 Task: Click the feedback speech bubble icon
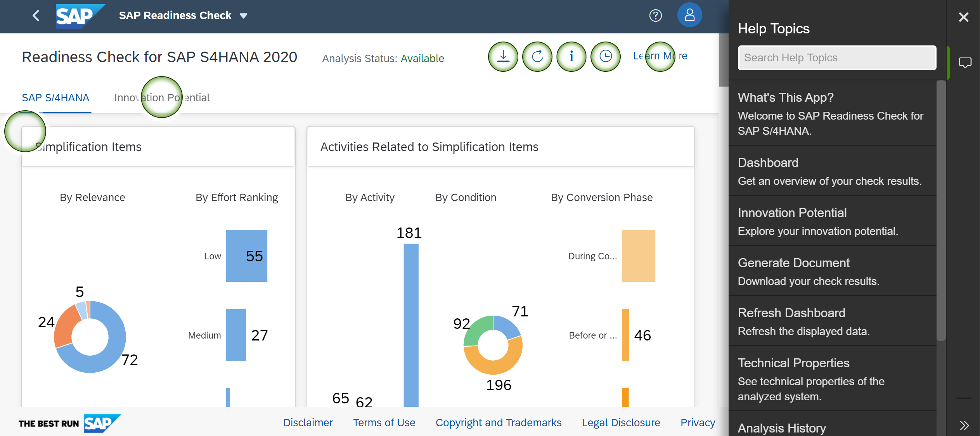pos(964,63)
